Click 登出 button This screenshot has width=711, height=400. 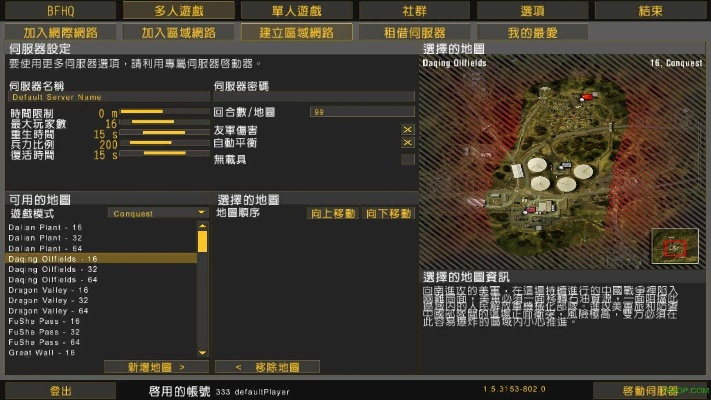coord(60,391)
